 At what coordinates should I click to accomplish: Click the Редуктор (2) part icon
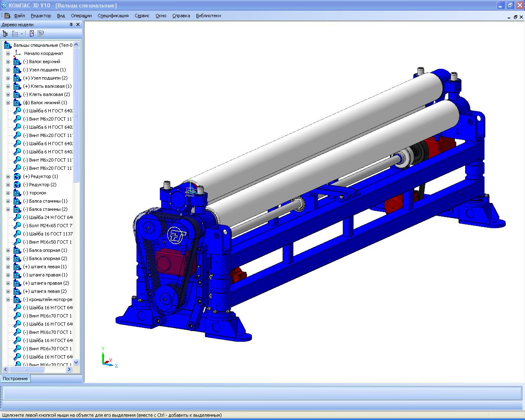pos(17,185)
